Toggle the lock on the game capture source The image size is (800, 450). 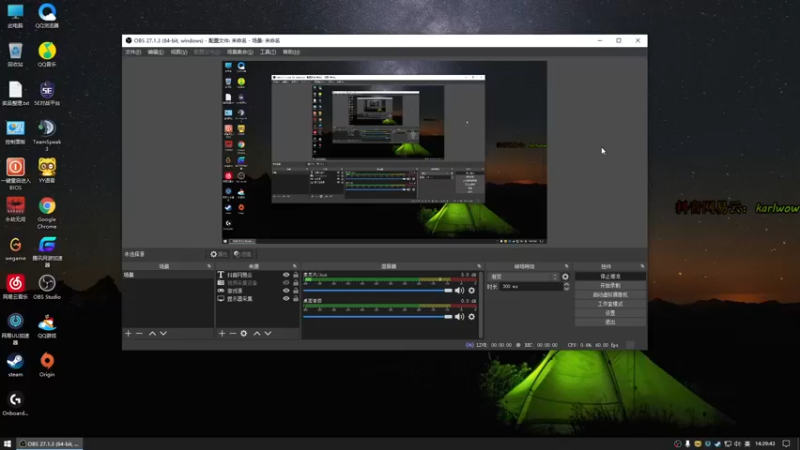pyautogui.click(x=295, y=291)
